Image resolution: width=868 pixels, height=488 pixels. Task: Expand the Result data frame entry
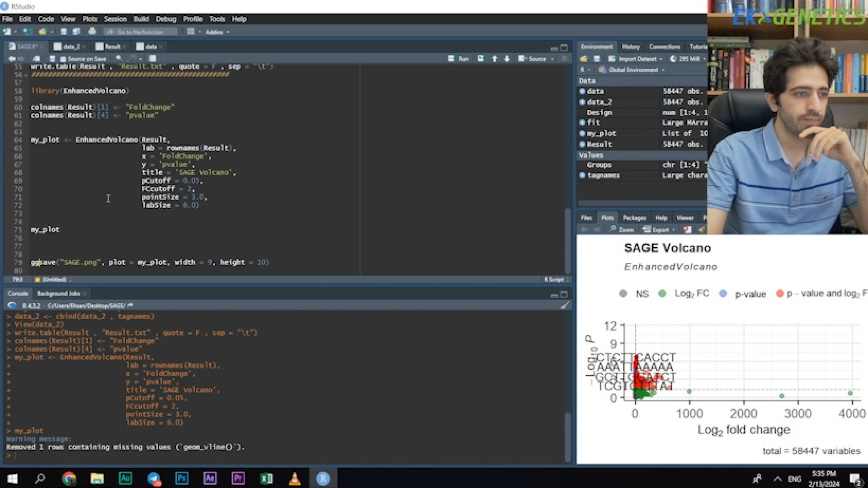pyautogui.click(x=582, y=144)
